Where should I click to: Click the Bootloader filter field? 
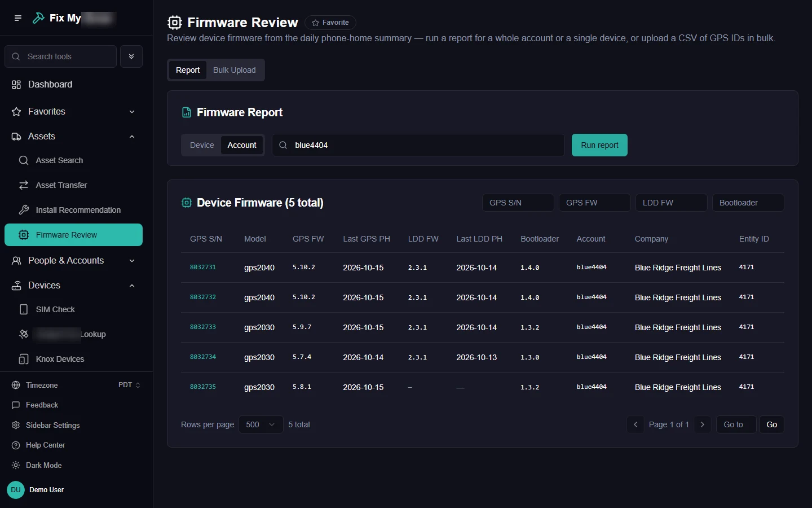(748, 203)
